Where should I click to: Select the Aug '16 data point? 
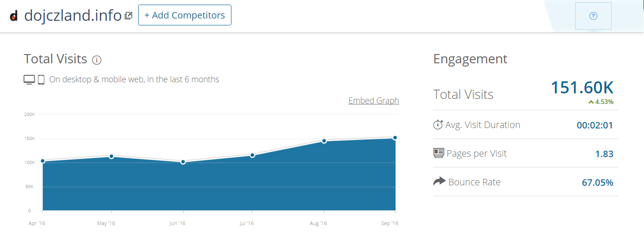[324, 141]
